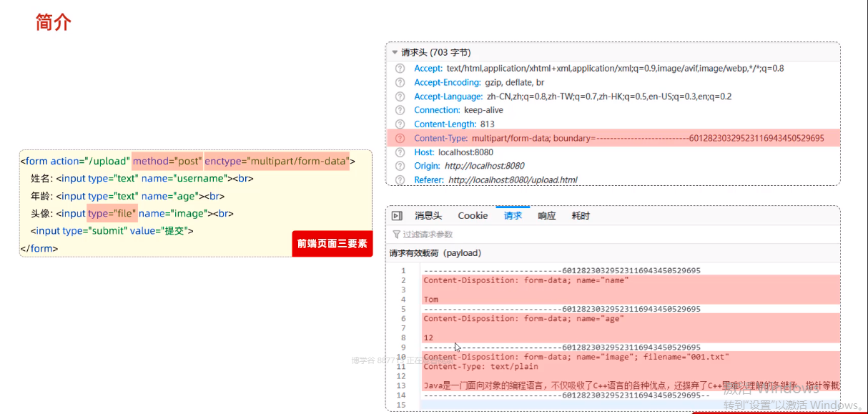Viewport: 868px width, 414px height.
Task: Switch to the 消息头 tab
Action: (x=428, y=216)
